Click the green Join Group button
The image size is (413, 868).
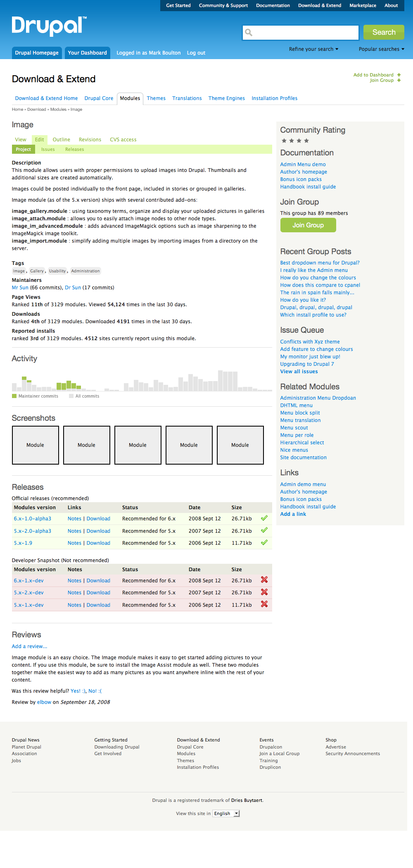point(308,225)
